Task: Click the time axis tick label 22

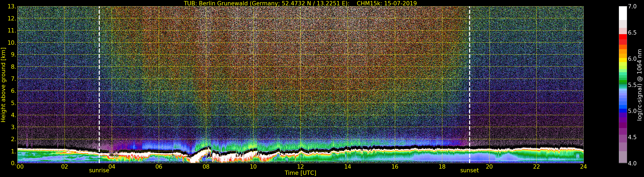Action: [536, 167]
